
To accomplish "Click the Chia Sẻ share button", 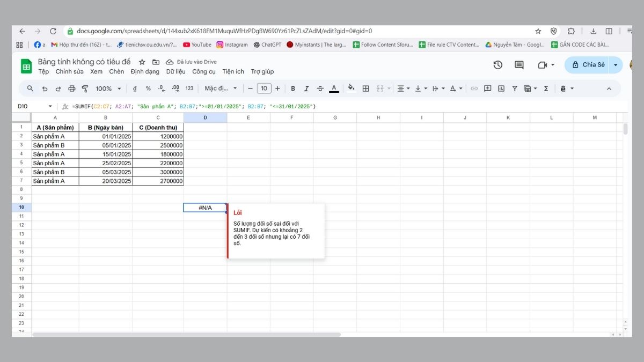I will (588, 65).
